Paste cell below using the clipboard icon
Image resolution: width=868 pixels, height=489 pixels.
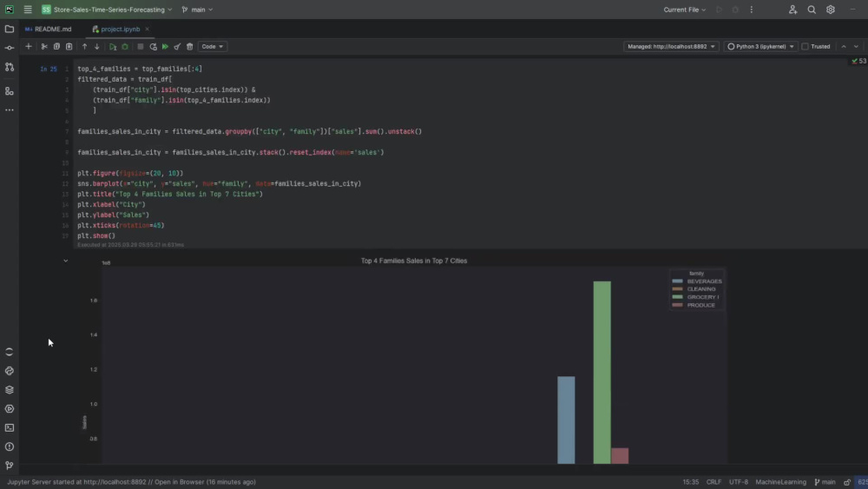click(x=69, y=47)
